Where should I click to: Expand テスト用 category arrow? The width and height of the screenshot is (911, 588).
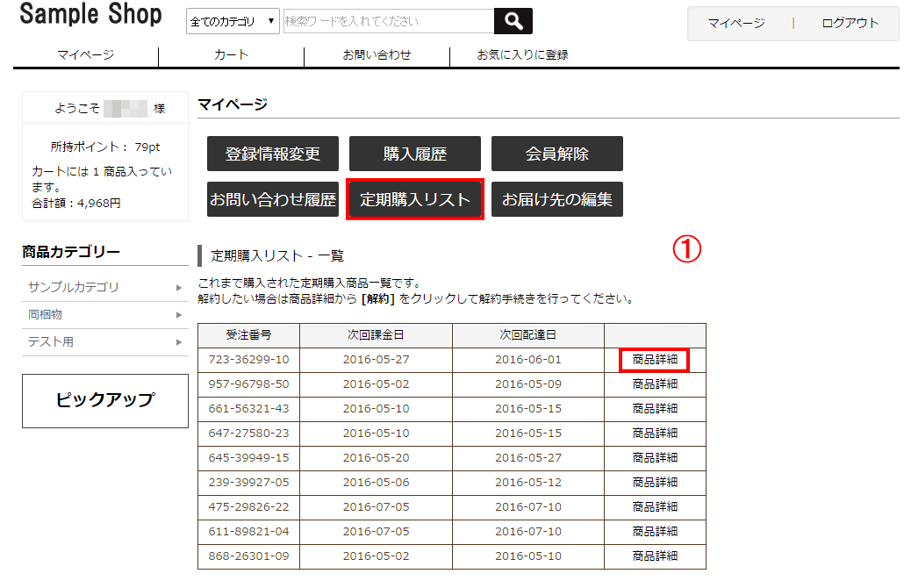[179, 342]
